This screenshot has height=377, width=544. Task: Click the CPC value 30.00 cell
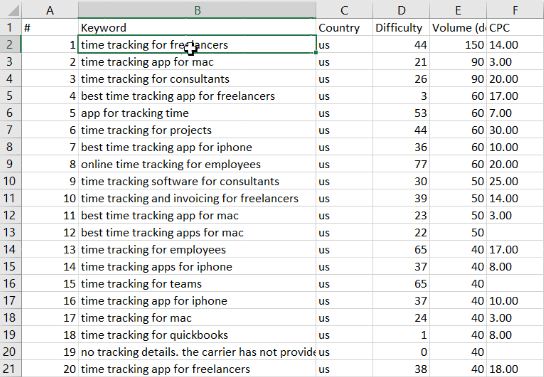click(x=515, y=130)
